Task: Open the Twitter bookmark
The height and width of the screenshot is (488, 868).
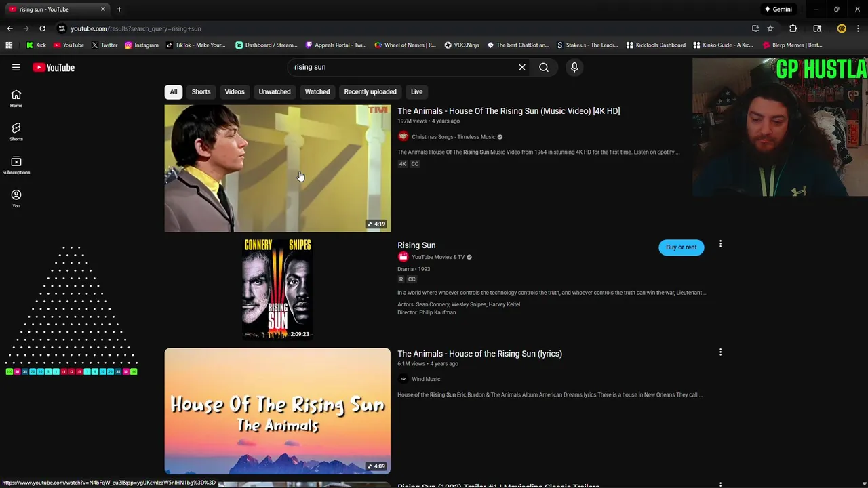Action: click(104, 45)
